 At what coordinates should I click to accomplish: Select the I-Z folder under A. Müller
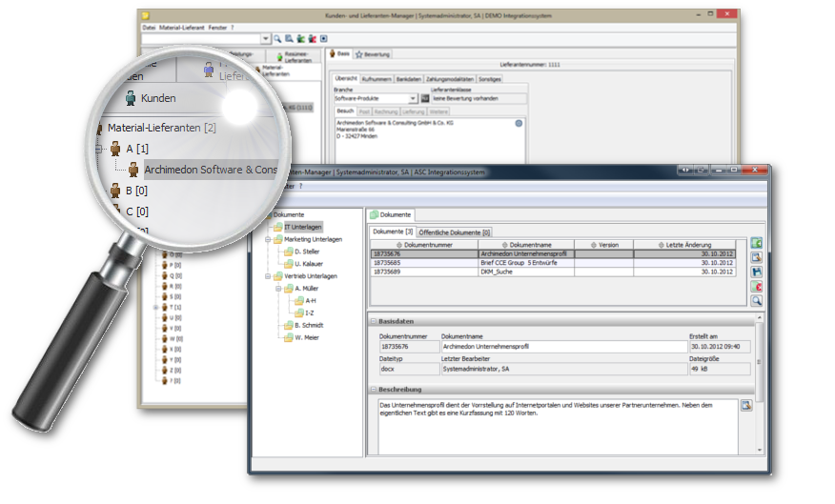(310, 312)
